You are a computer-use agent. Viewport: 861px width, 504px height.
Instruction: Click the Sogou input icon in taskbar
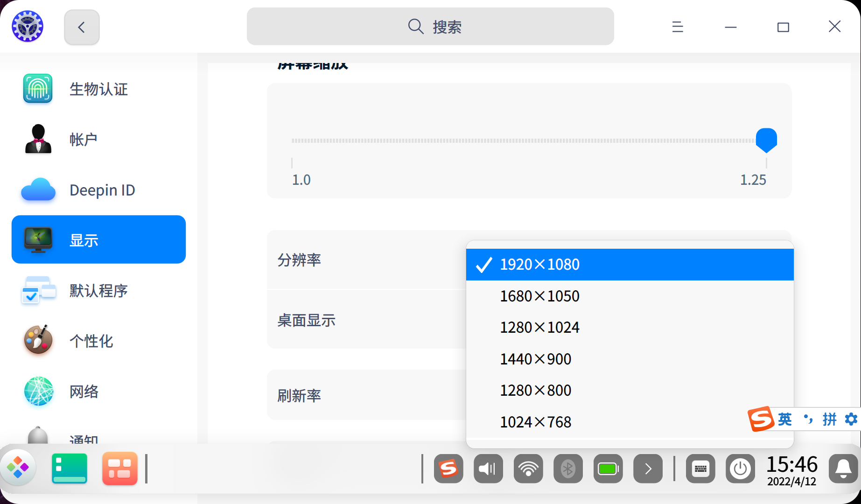pyautogui.click(x=448, y=469)
